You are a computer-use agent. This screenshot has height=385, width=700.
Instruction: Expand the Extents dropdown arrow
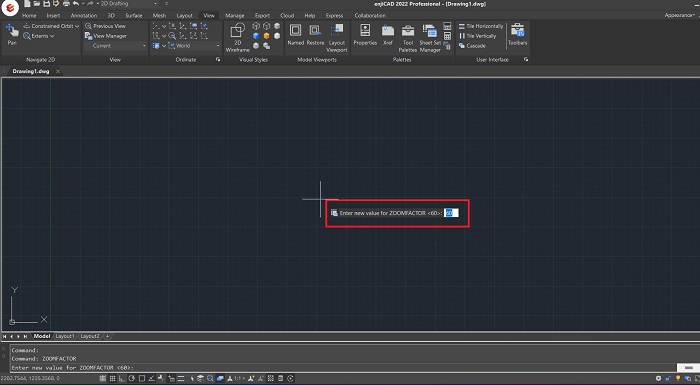click(52, 36)
